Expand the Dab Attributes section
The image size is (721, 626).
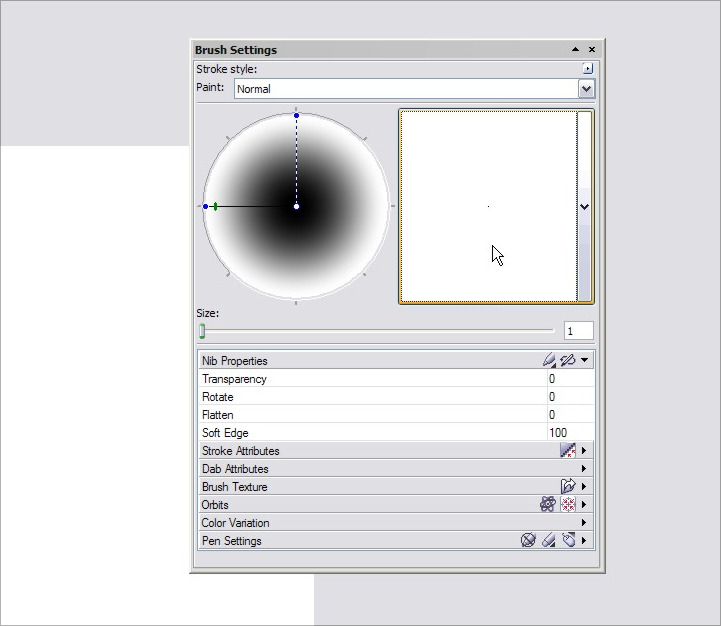[584, 468]
